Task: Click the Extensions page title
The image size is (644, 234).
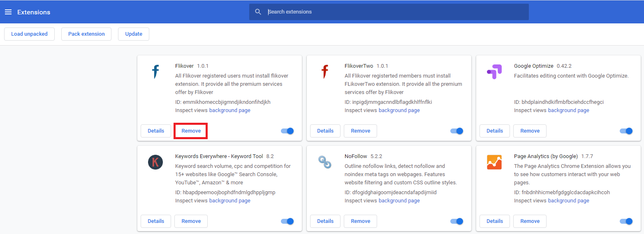Action: click(34, 12)
